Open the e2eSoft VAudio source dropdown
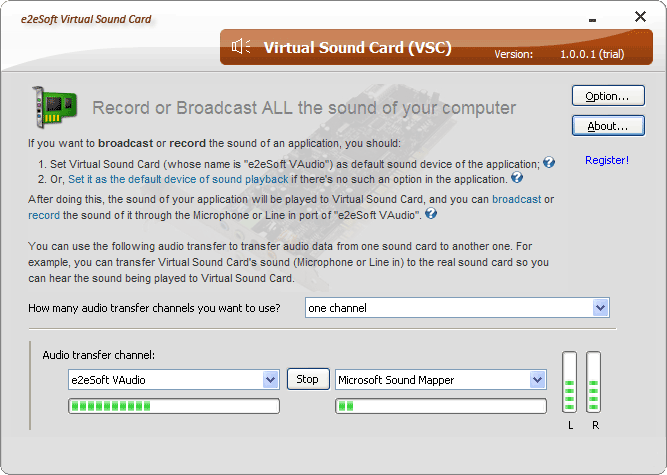Viewport: 667px width, 475px height. pos(174,380)
